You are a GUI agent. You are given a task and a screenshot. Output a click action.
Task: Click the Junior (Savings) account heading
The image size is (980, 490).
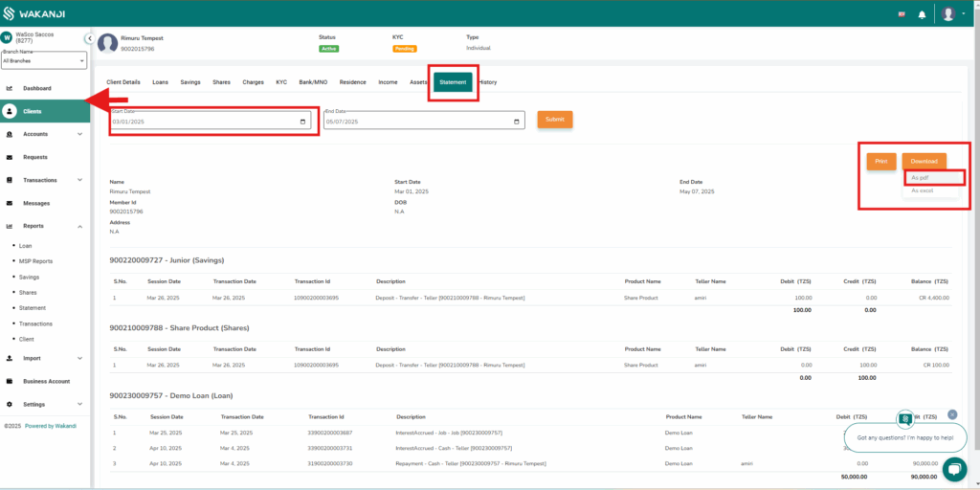tap(167, 260)
